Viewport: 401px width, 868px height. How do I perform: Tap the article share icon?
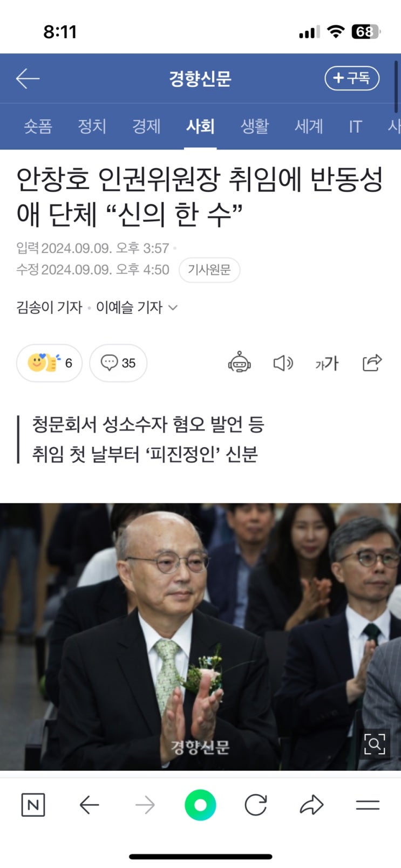(372, 363)
